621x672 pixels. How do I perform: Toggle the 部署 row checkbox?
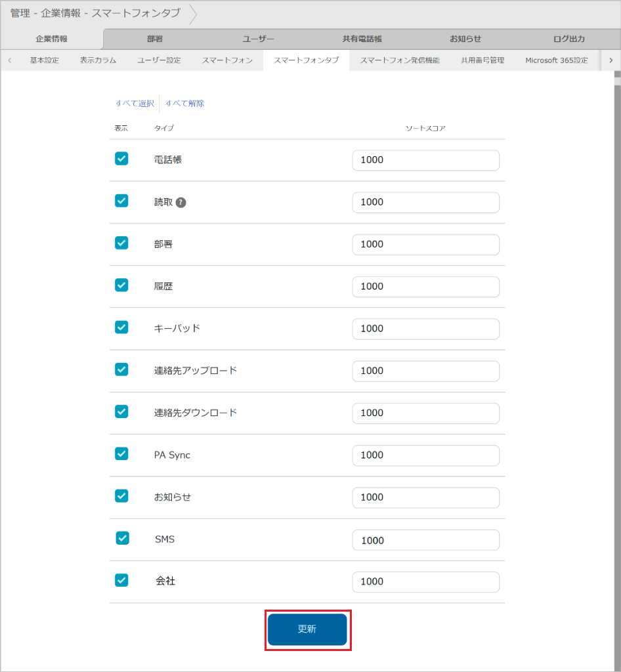121,242
